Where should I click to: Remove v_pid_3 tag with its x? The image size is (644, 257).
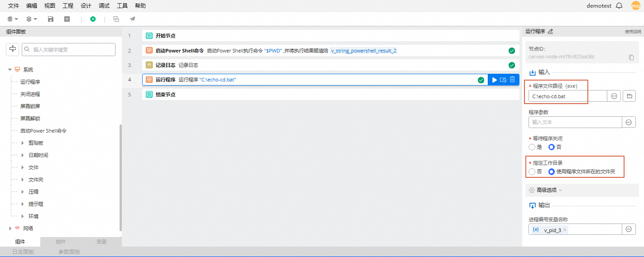coord(565,230)
